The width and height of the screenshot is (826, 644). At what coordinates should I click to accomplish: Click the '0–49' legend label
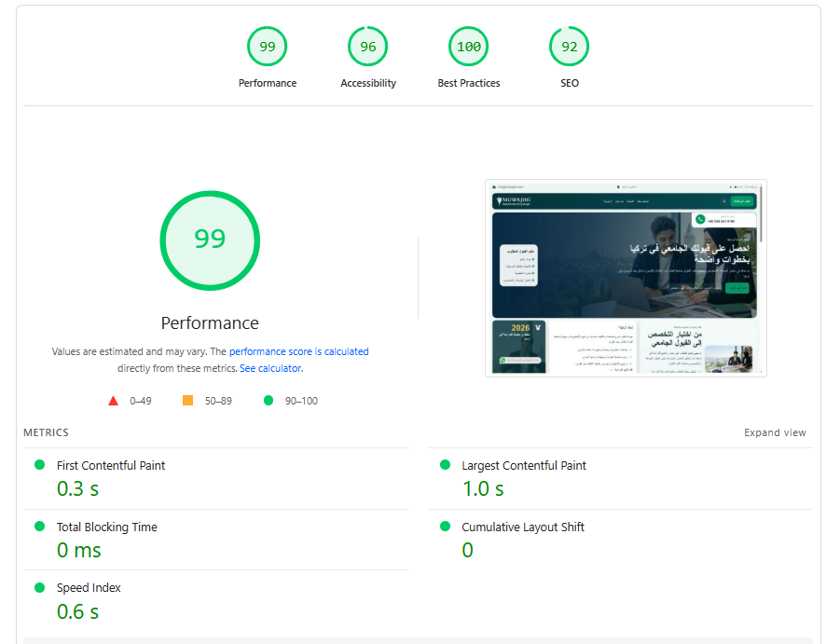point(141,401)
